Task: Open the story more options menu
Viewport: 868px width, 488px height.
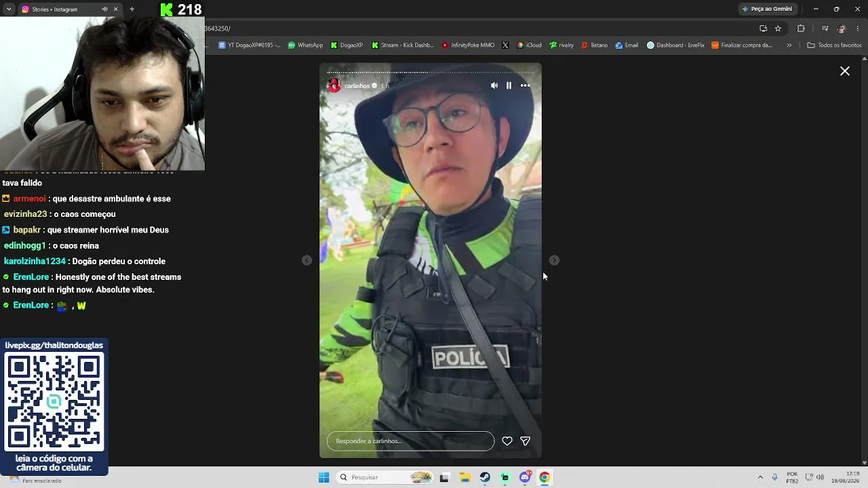Action: point(525,85)
